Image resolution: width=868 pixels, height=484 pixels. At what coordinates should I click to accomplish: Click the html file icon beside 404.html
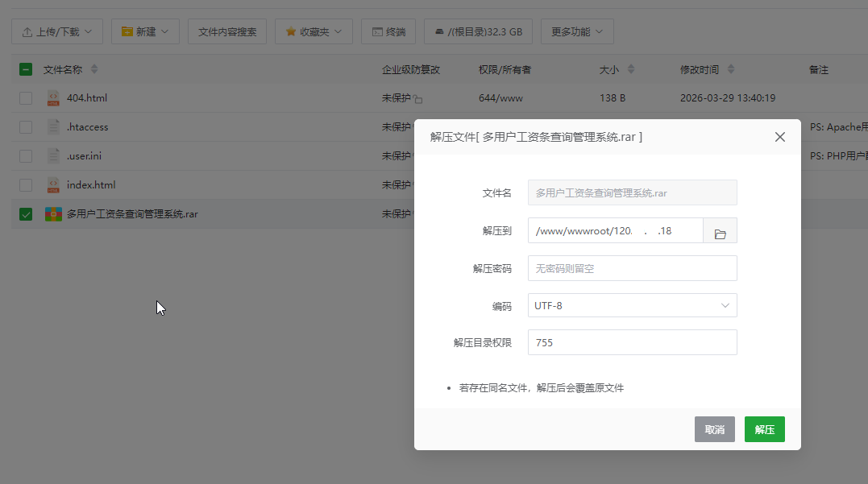pyautogui.click(x=53, y=97)
